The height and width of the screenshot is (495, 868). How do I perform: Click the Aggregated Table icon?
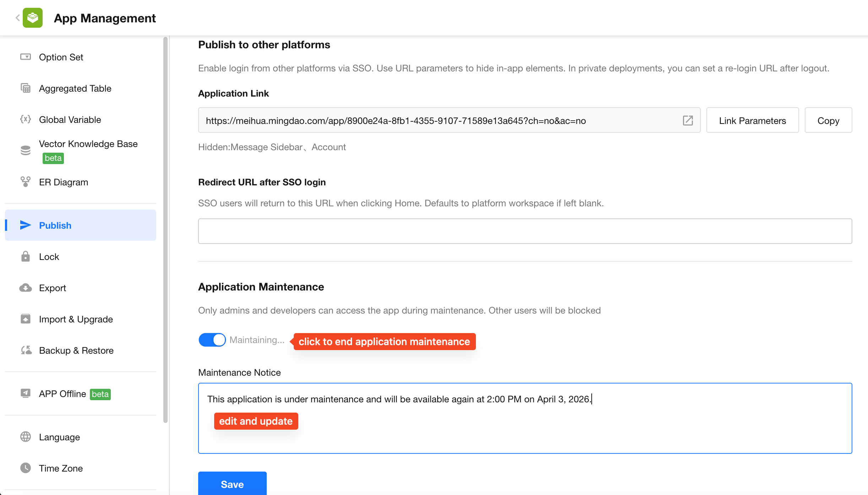point(26,88)
